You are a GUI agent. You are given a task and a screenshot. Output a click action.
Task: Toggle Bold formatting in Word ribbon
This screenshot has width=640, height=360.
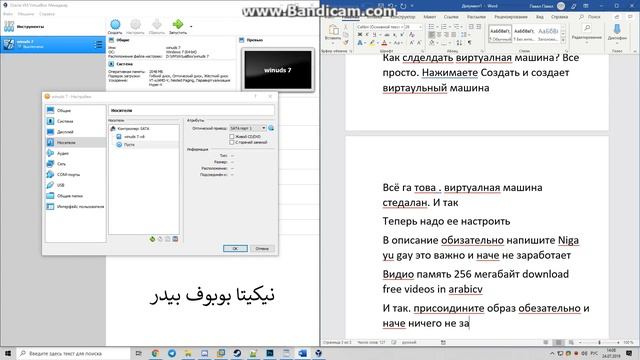click(x=360, y=35)
